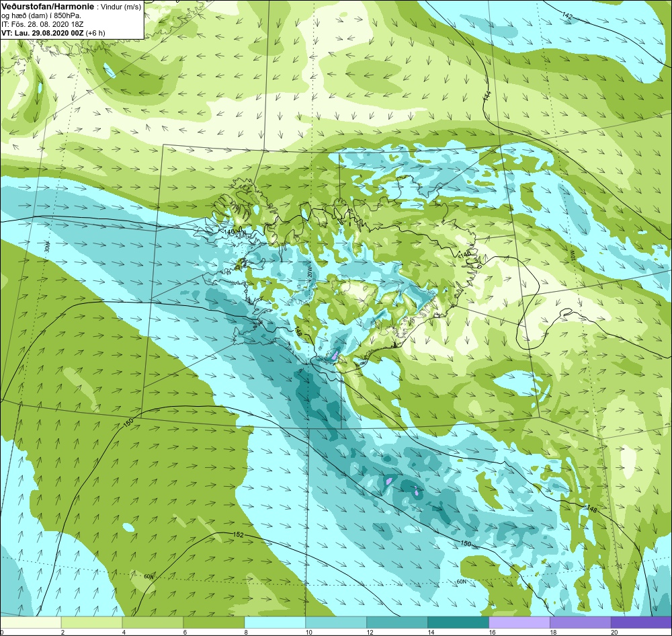Click the light teal 10–12 m/s legend swatch

[336, 623]
